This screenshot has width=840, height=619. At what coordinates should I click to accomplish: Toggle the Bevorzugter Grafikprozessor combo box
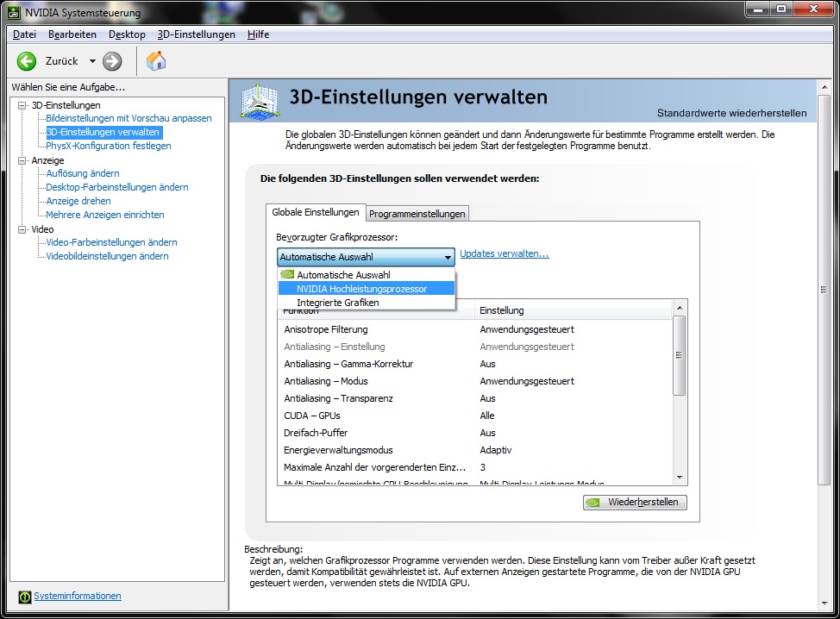(x=366, y=257)
